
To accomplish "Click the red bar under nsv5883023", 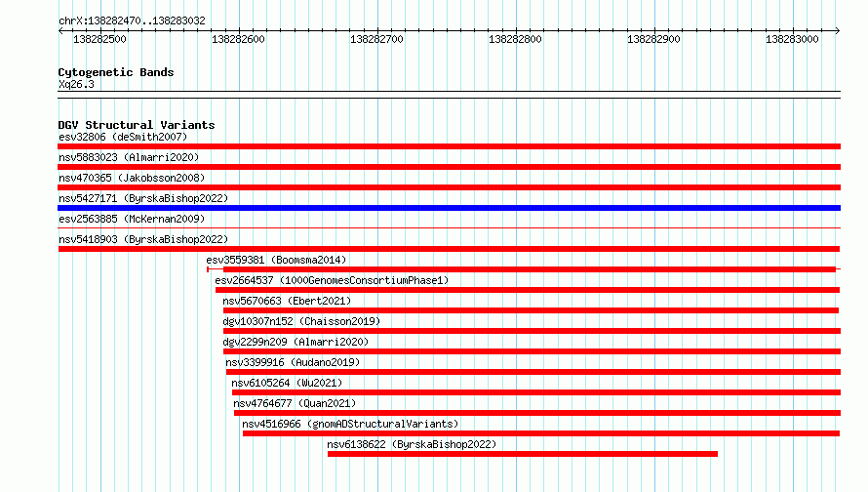I will coord(449,167).
